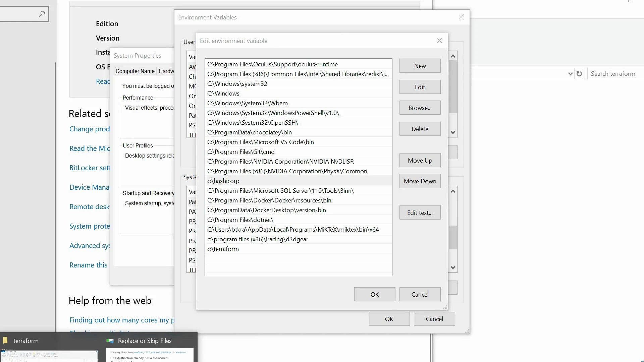Move the selected entry up
Screen dimensions: 644x362
tap(420, 160)
